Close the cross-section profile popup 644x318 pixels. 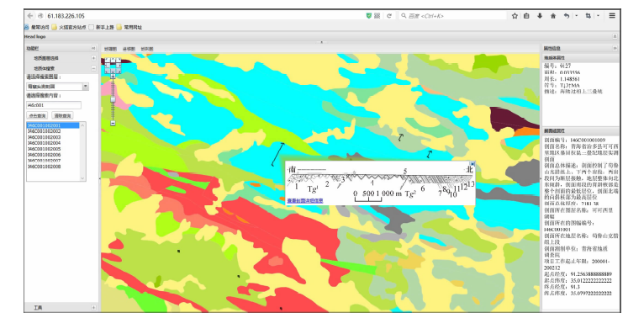(472, 163)
